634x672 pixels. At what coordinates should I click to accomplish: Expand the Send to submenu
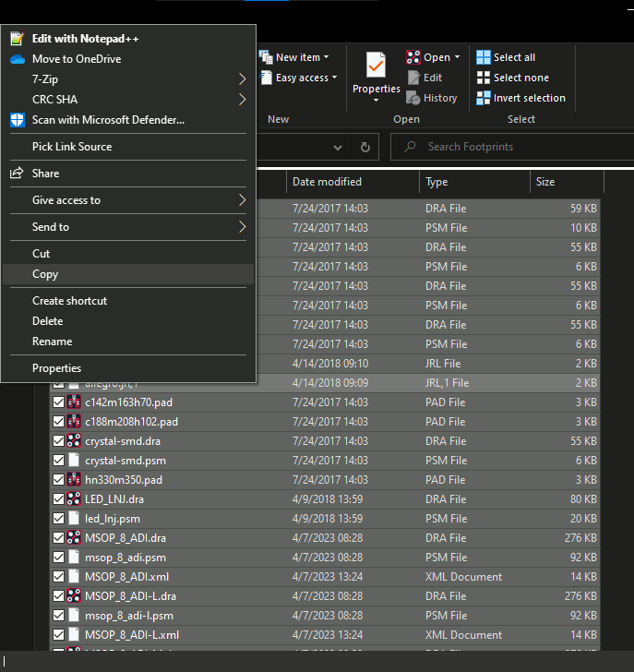pyautogui.click(x=242, y=227)
